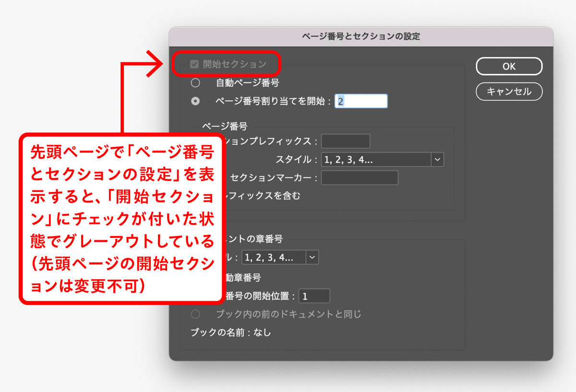Open the chapter number style dropdown

tap(280, 258)
